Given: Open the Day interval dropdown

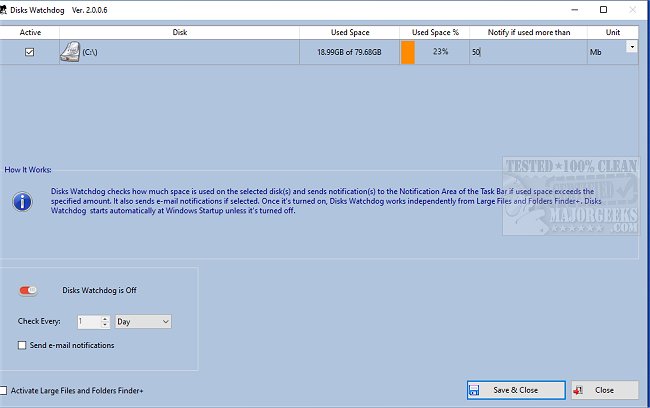Looking at the screenshot, I should tap(143, 322).
